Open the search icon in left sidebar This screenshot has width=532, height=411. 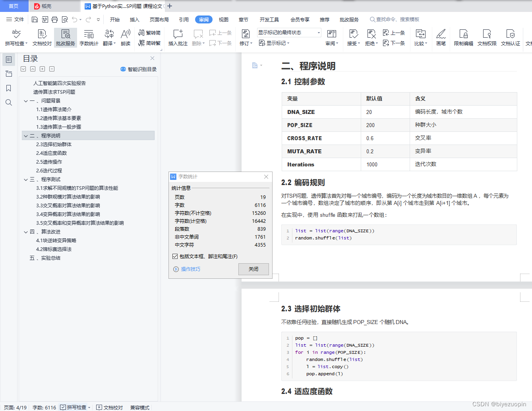(9, 102)
